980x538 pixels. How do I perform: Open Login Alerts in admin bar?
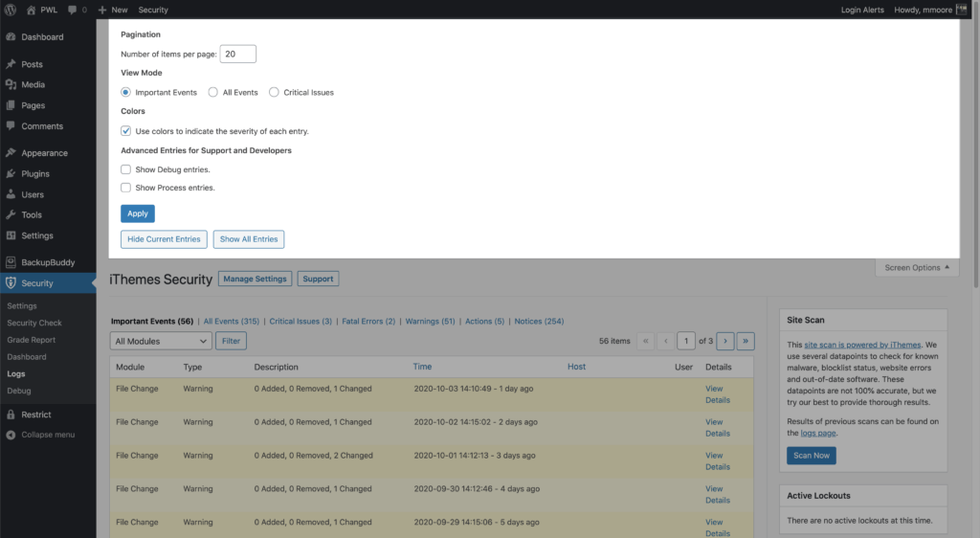862,10
